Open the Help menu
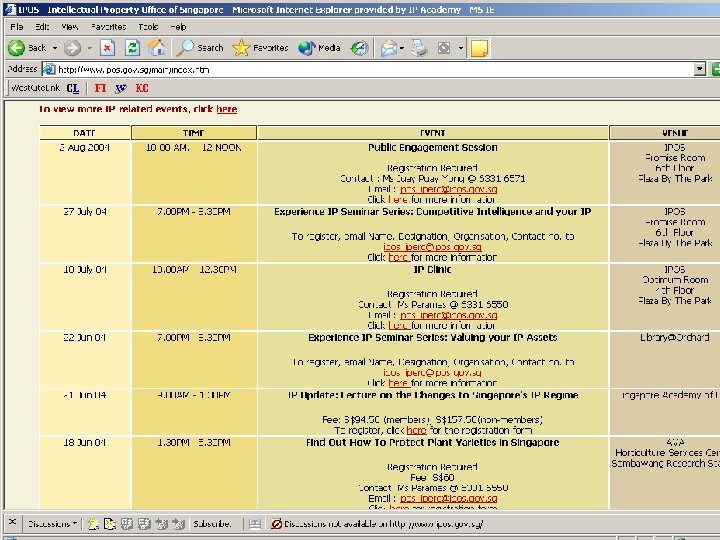Screen dimensions: 720x540 point(178,27)
